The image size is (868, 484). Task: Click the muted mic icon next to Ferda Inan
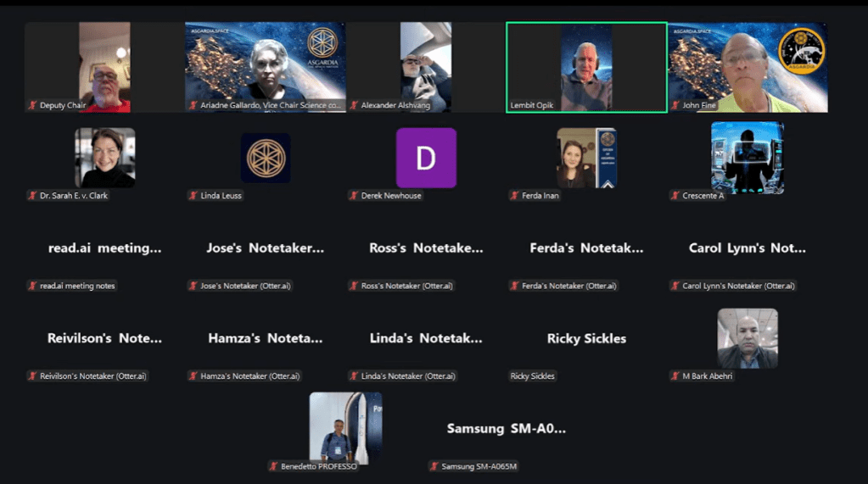click(x=514, y=196)
